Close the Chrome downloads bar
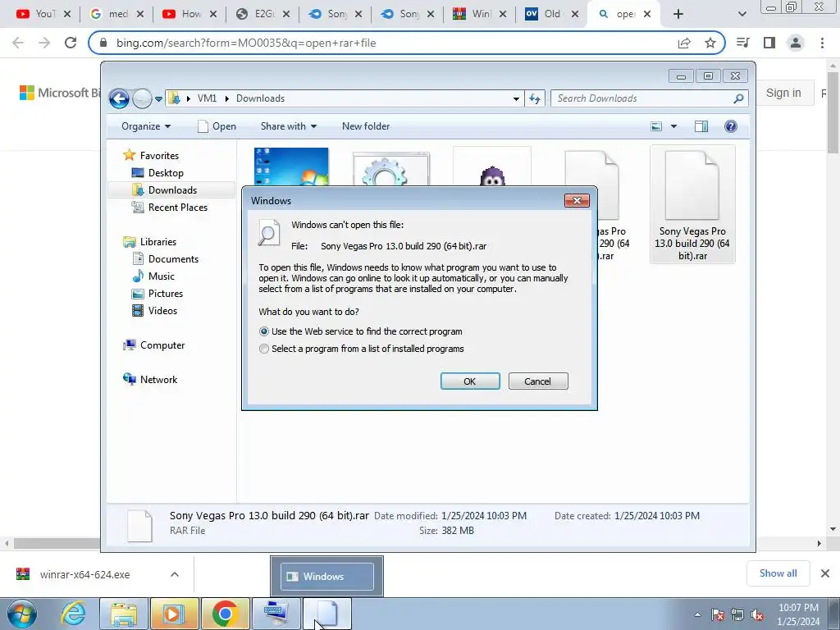Image resolution: width=840 pixels, height=630 pixels. tap(825, 573)
